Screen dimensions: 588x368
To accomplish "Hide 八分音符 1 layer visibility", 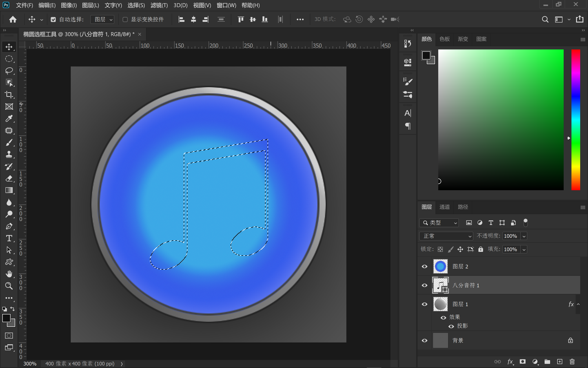I will tap(424, 285).
